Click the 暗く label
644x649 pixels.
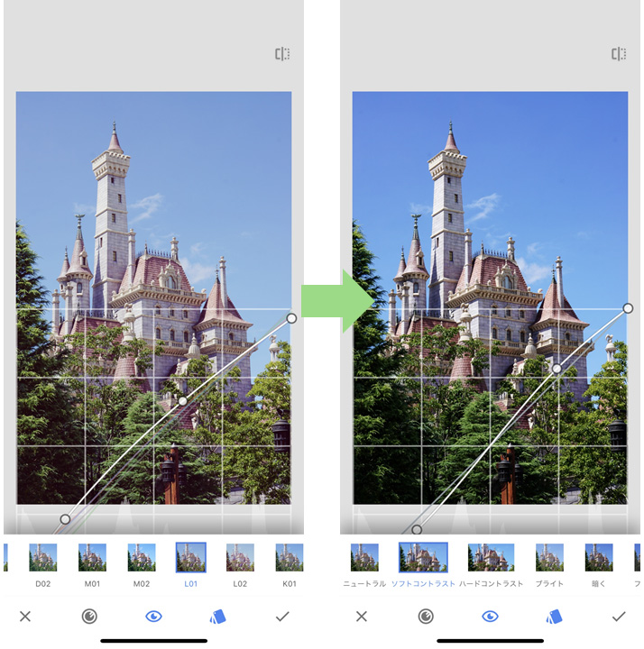599,584
